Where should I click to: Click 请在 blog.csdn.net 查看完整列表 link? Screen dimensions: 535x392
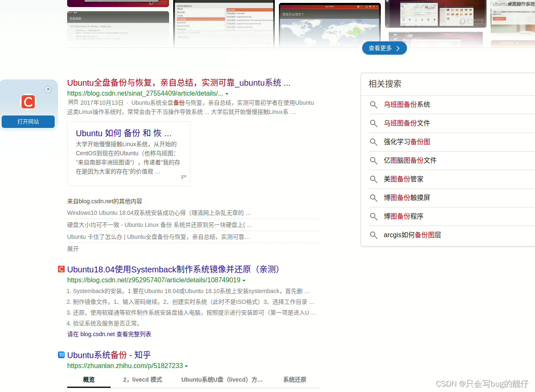(109, 334)
